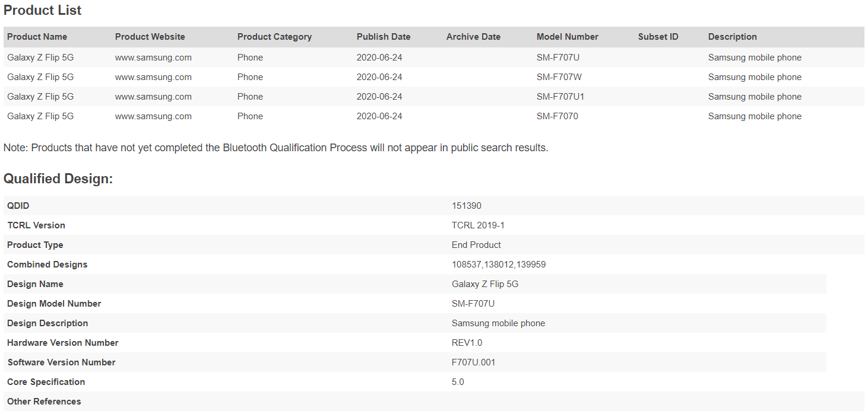Click the Product List heading
Viewport: 868px width, 414px height.
43,11
